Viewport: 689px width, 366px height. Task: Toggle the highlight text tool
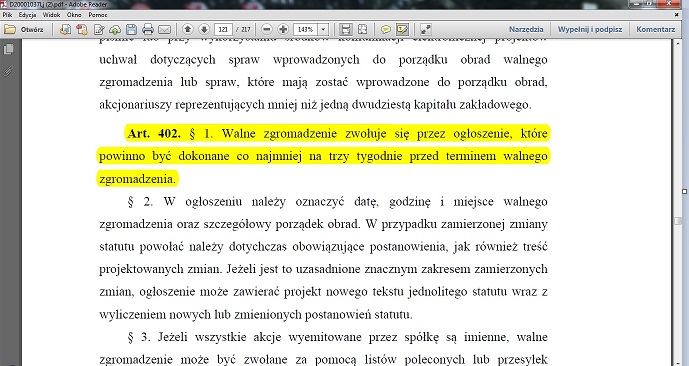[x=402, y=29]
